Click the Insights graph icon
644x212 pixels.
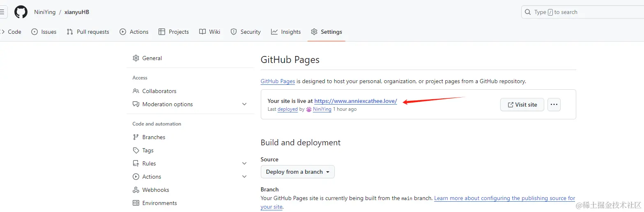[274, 32]
